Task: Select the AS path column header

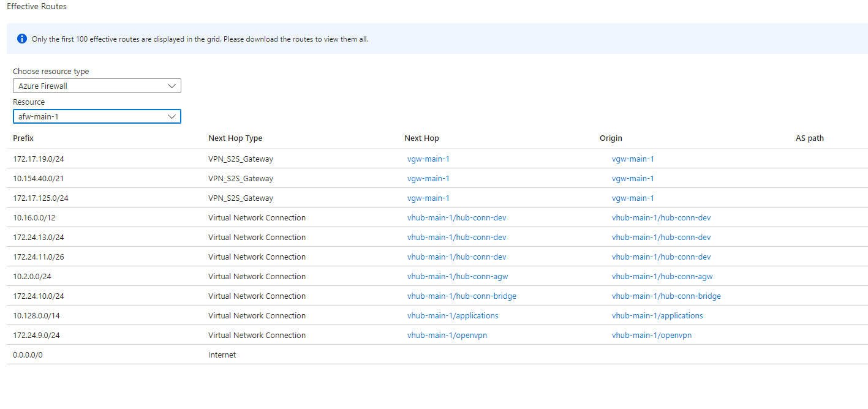Action: pos(809,138)
